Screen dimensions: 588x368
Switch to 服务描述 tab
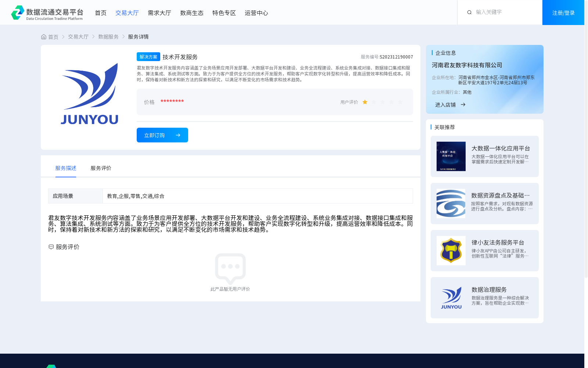tap(66, 168)
